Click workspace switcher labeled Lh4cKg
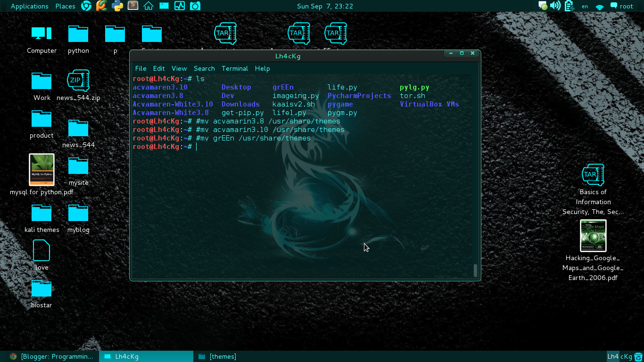The image size is (644, 362). click(619, 356)
